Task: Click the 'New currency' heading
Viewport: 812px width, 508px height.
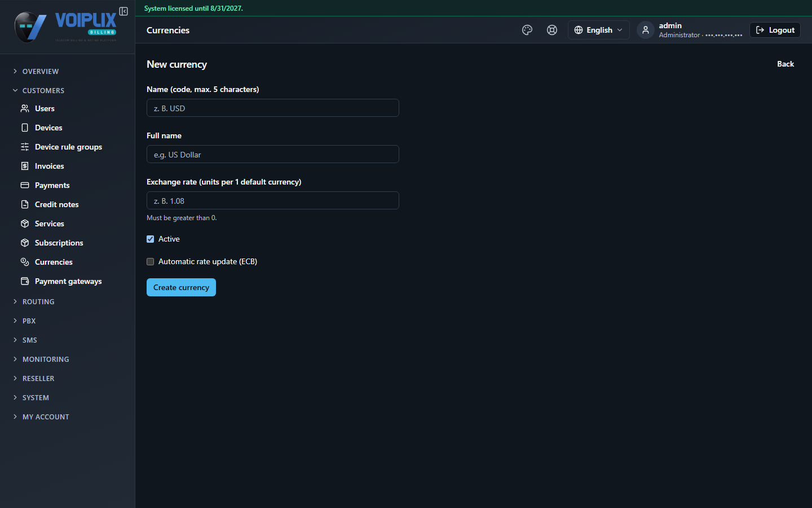Action: [176, 64]
